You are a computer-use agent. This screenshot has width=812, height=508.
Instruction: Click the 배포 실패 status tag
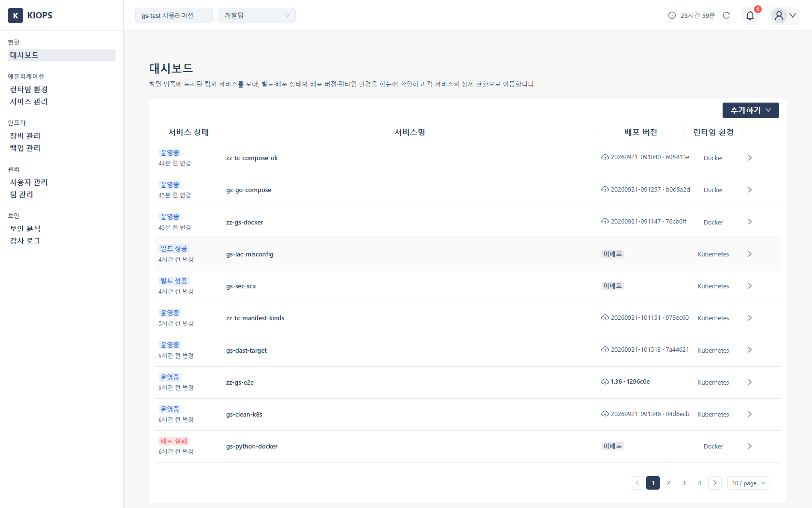click(174, 441)
